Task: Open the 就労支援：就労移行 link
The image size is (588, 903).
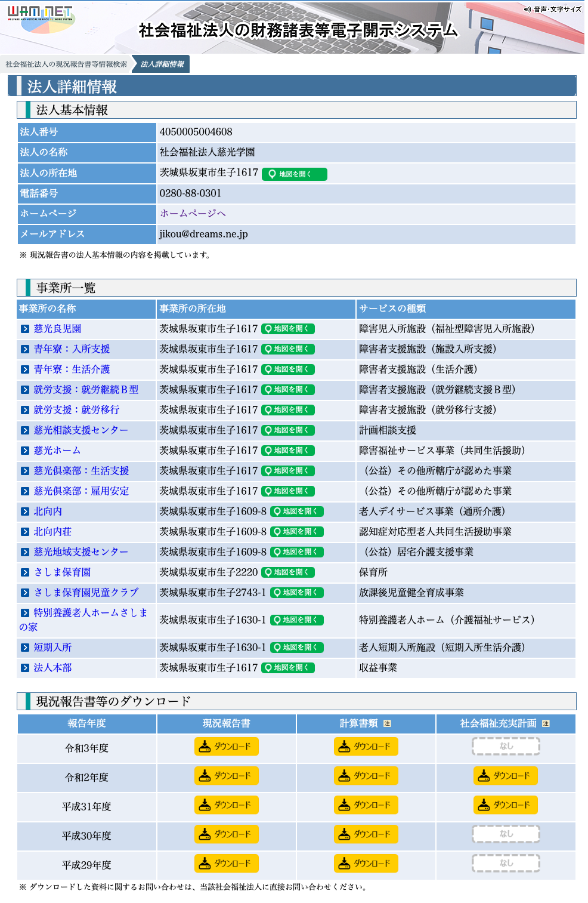Action: pos(76,410)
